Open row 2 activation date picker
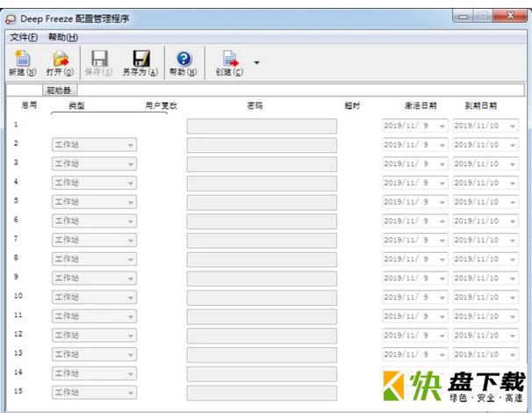The image size is (532, 413). pyautogui.click(x=415, y=145)
